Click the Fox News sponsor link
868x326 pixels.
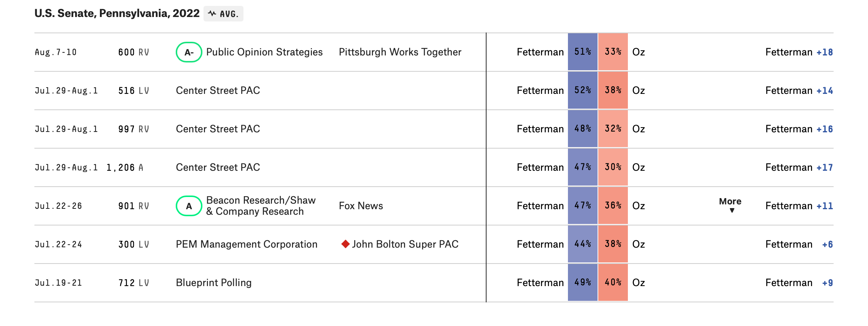tap(361, 206)
